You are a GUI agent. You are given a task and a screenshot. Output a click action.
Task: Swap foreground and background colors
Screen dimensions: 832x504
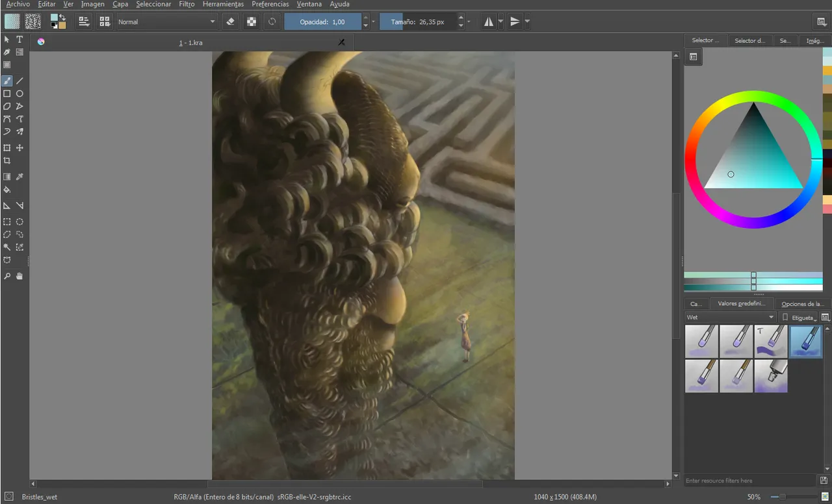coord(62,18)
